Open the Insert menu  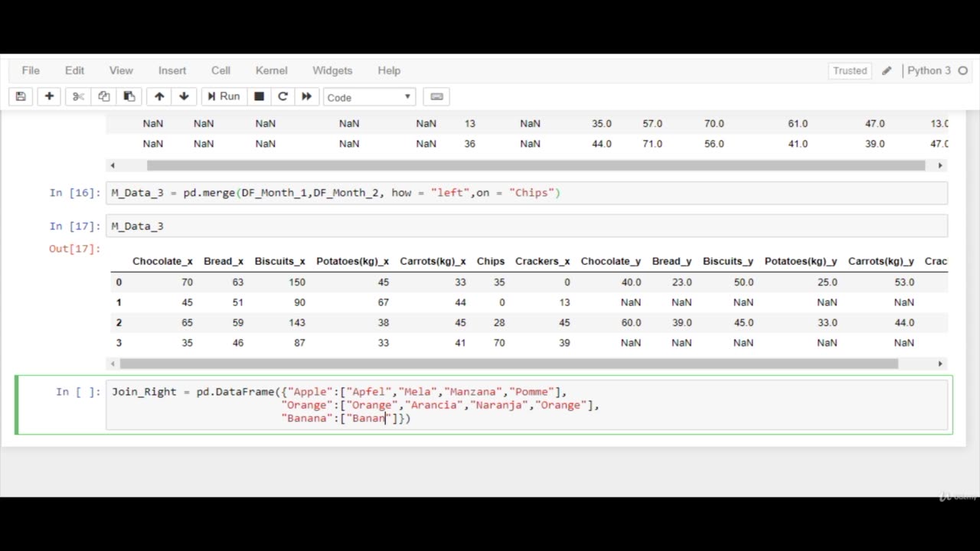pyautogui.click(x=172, y=70)
